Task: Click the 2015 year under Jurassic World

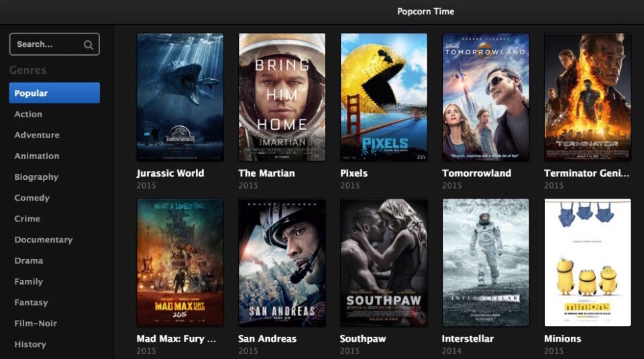Action: pyautogui.click(x=146, y=186)
